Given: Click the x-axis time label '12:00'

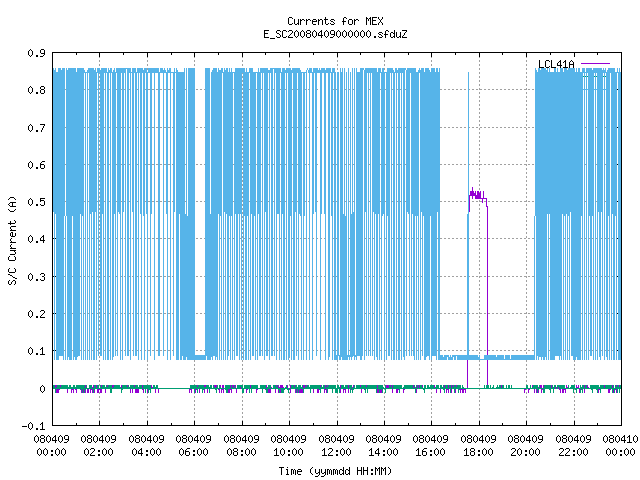Looking at the screenshot, I should [336, 452].
